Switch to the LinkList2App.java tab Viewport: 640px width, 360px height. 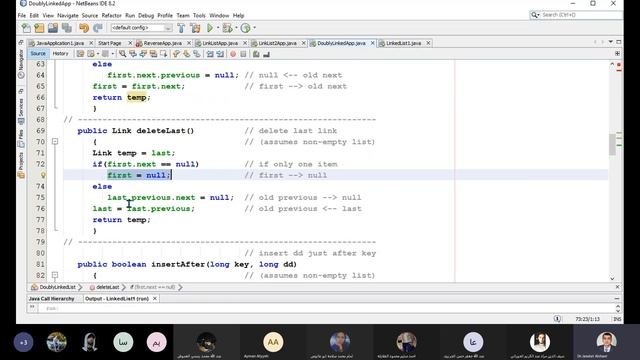278,43
